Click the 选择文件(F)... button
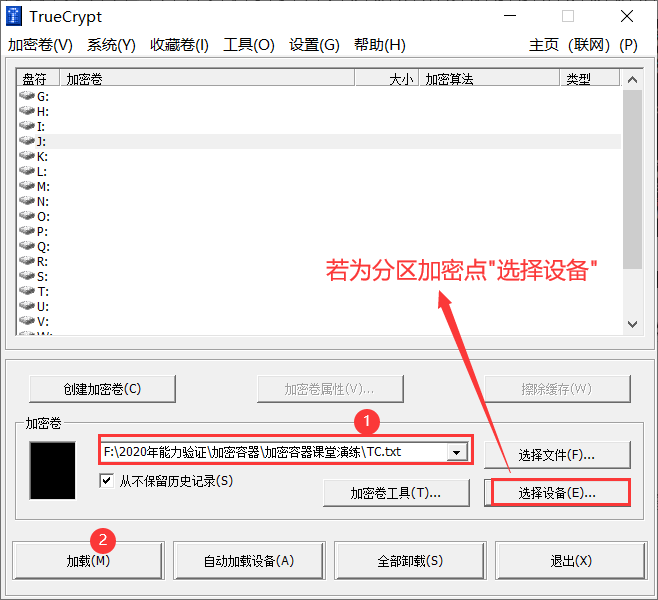Screen dimensions: 658x600 tap(557, 455)
